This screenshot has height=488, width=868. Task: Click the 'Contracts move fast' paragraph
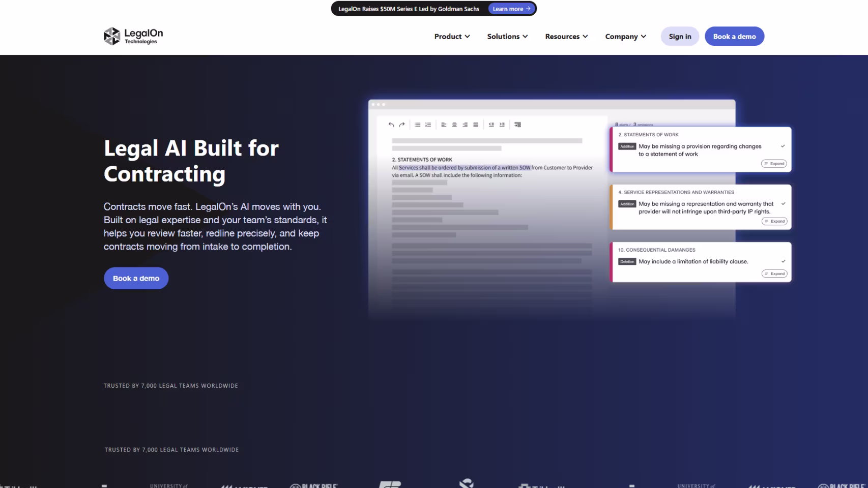215,227
